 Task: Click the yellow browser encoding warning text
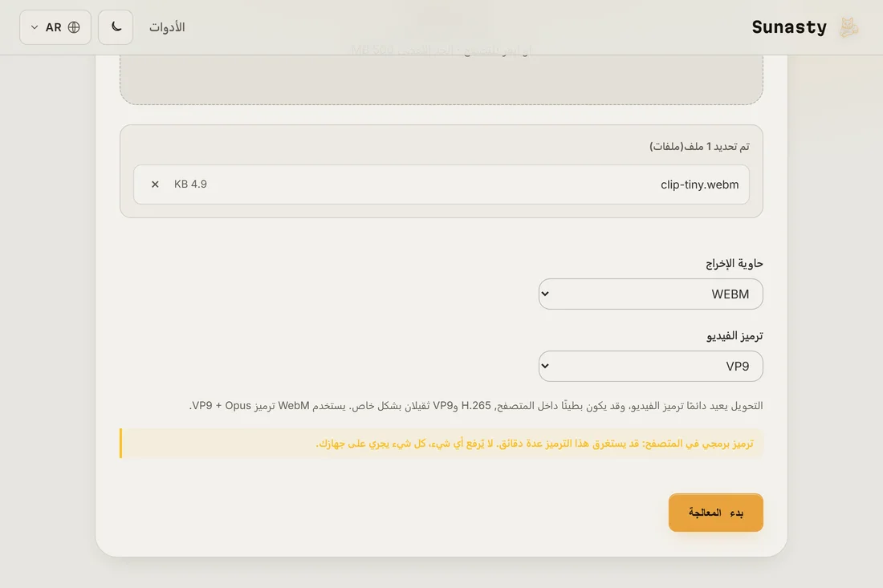click(x=535, y=444)
